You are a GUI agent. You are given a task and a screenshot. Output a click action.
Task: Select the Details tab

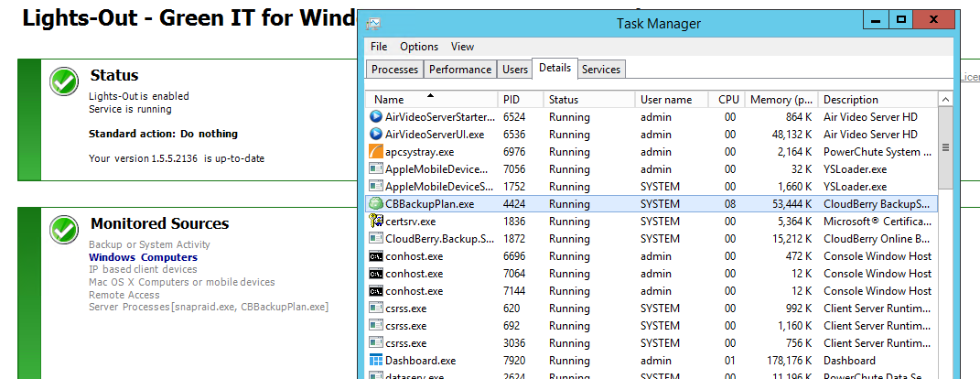(x=555, y=68)
